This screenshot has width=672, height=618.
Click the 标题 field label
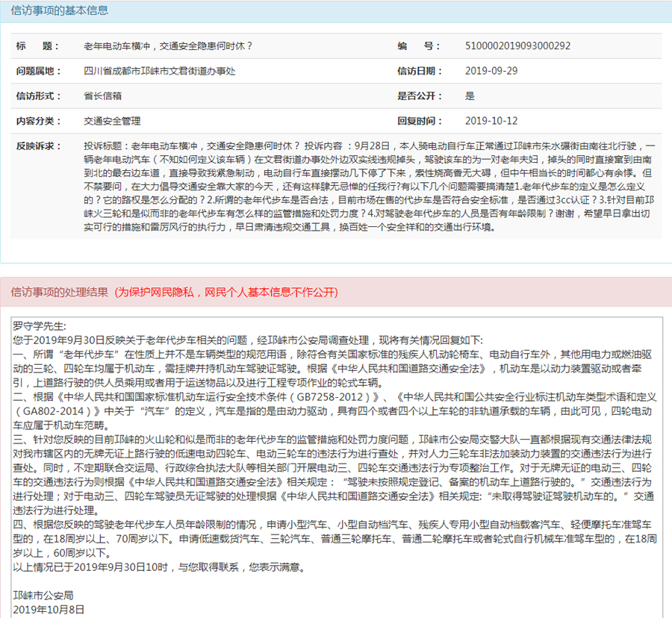pyautogui.click(x=37, y=46)
